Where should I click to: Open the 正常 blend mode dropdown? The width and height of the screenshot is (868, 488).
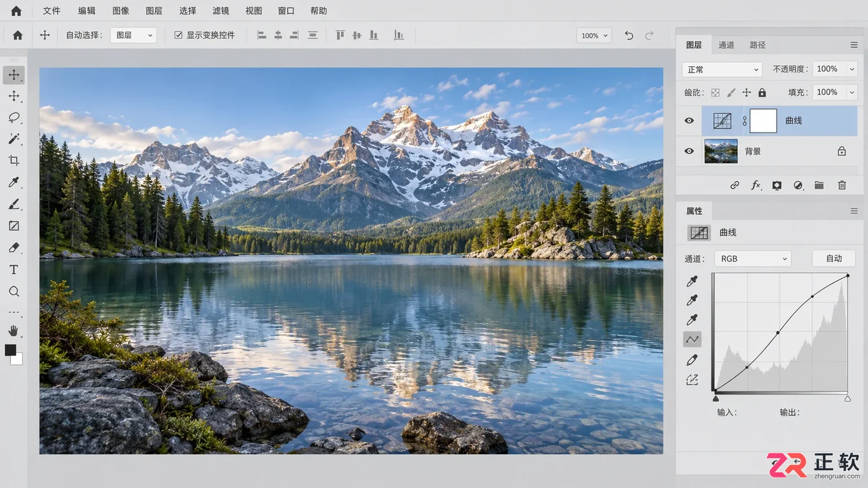pyautogui.click(x=722, y=70)
